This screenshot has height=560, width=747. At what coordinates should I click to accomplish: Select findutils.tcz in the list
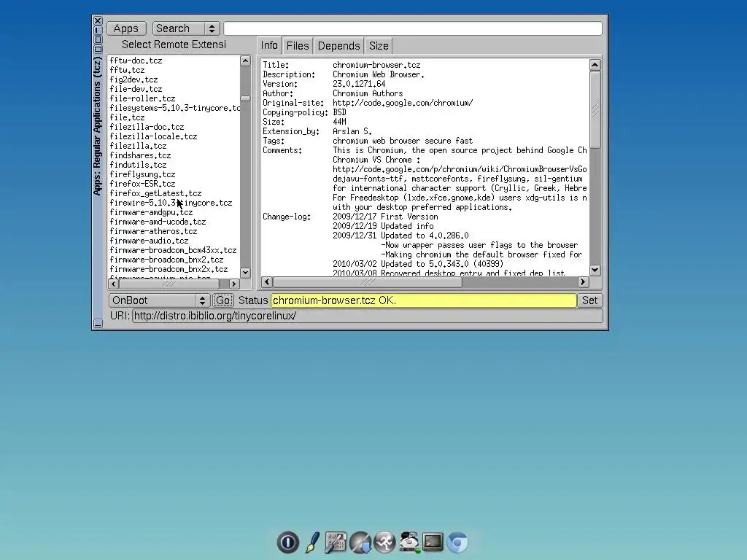(138, 166)
